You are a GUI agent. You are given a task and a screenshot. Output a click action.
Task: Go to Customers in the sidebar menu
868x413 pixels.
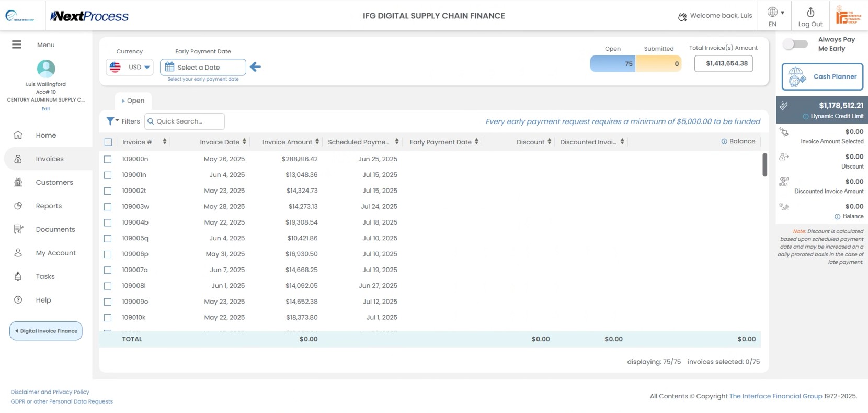(54, 182)
